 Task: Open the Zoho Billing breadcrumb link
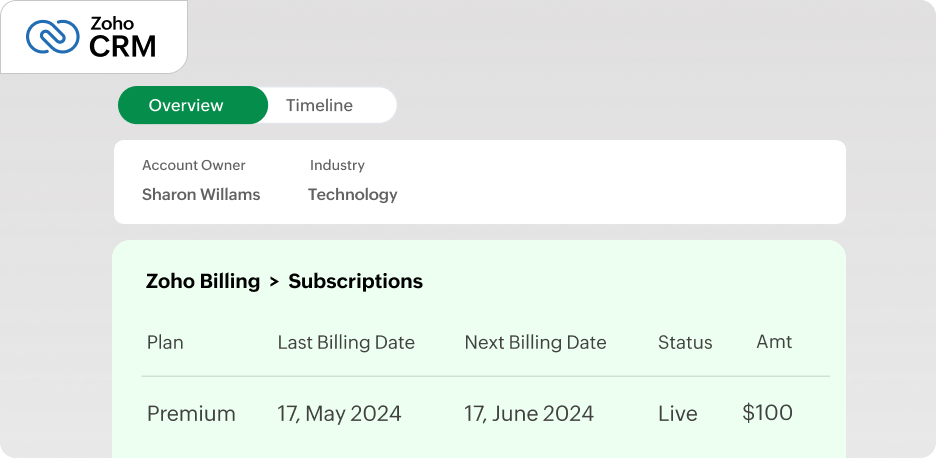pyautogui.click(x=202, y=281)
